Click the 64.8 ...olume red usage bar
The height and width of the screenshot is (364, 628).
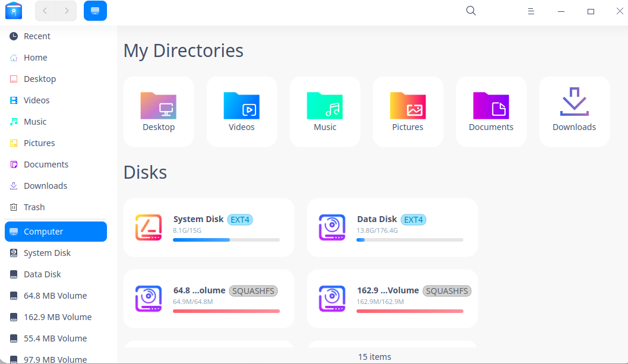coord(226,311)
